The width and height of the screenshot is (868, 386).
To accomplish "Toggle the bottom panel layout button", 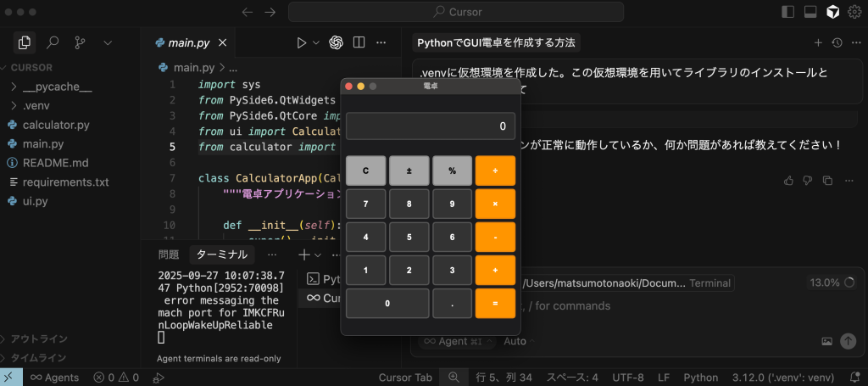I will [810, 12].
